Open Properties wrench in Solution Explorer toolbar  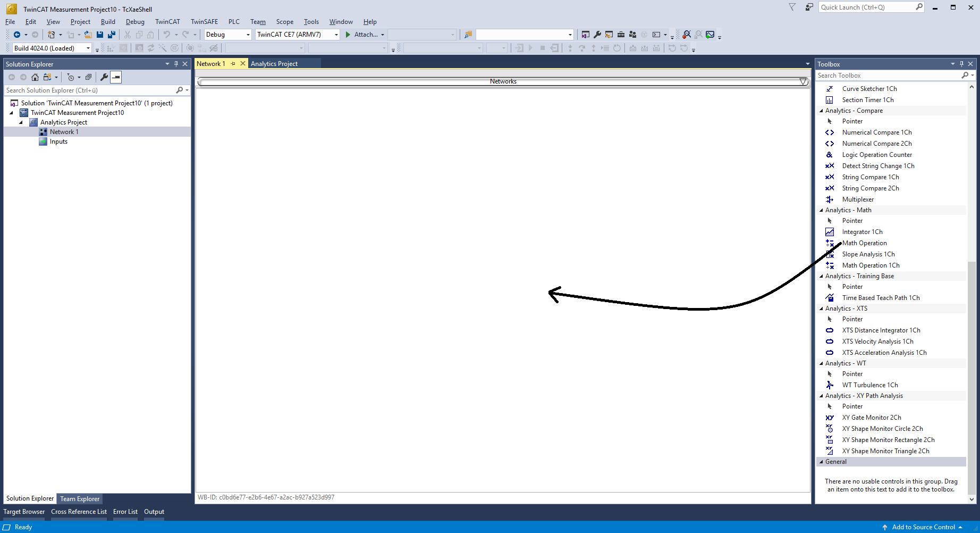tap(104, 77)
